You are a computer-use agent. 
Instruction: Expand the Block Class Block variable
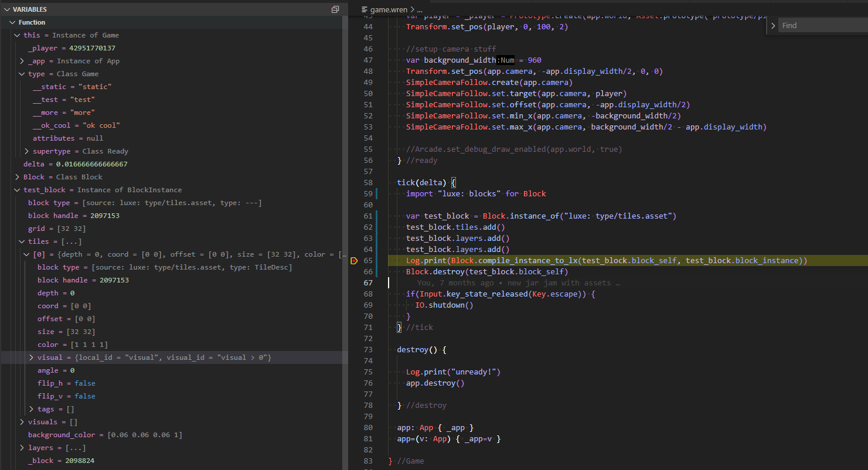(17, 177)
